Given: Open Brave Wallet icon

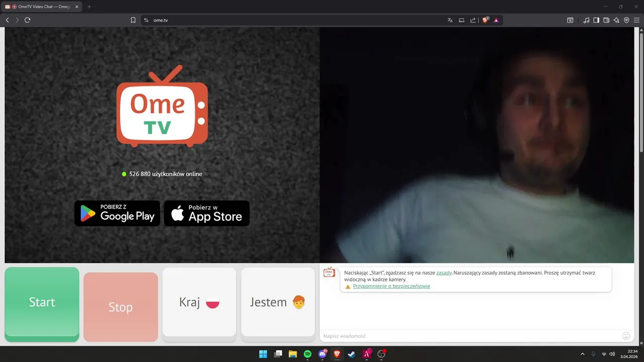Looking at the screenshot, I should (x=606, y=20).
